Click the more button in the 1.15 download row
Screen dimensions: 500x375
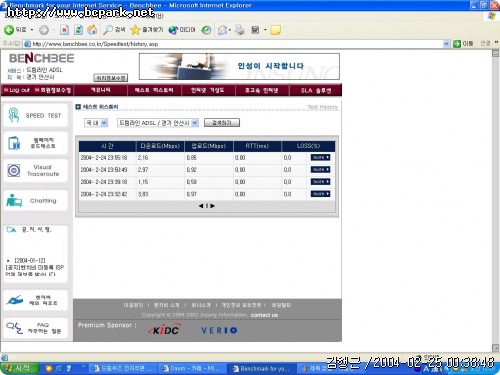[320, 182]
